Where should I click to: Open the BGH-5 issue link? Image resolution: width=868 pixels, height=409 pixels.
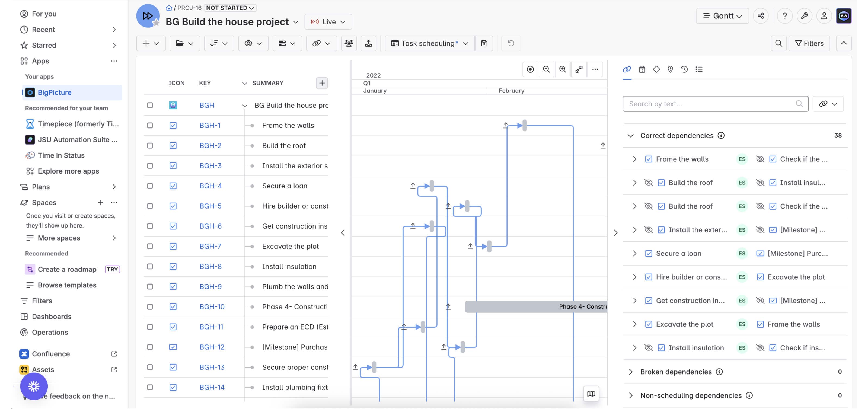(210, 206)
